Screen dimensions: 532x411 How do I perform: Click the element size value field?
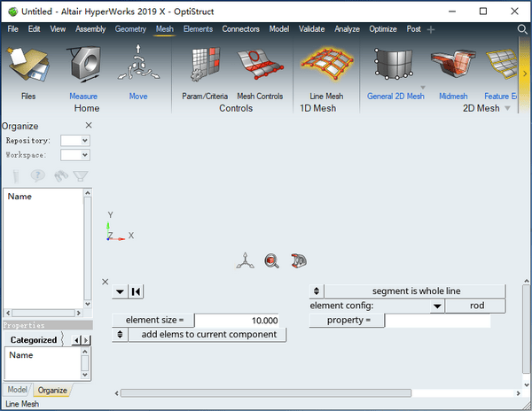pyautogui.click(x=238, y=321)
